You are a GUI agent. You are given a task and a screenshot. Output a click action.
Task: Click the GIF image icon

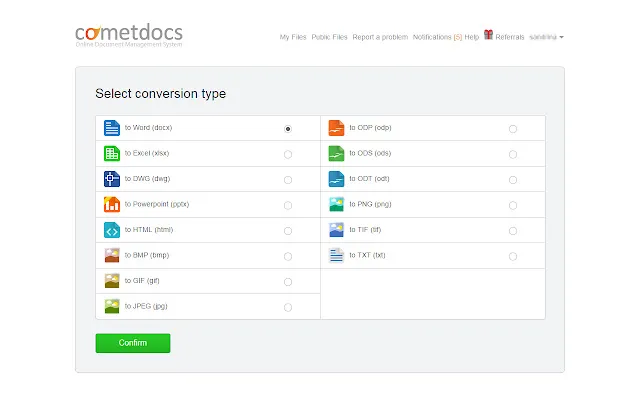pyautogui.click(x=111, y=281)
